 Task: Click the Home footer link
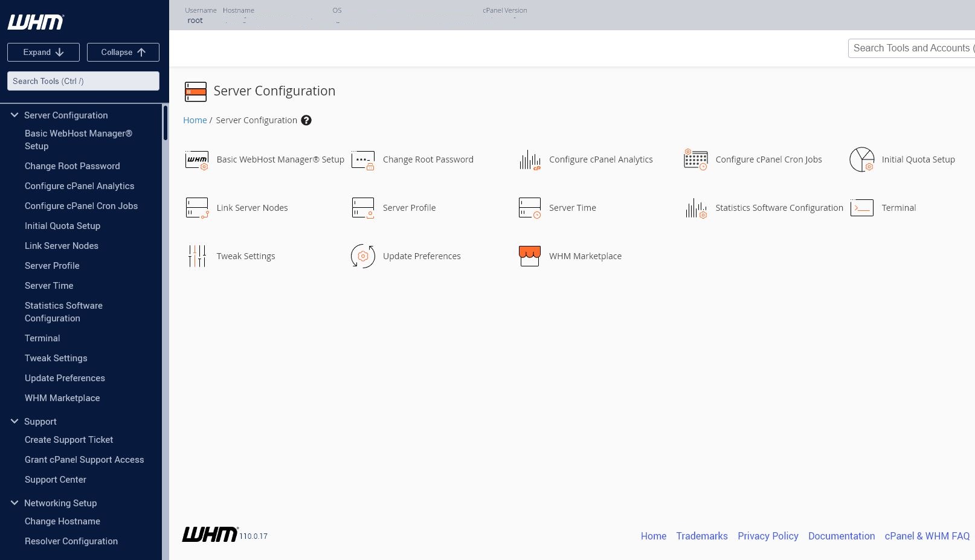[x=654, y=536]
